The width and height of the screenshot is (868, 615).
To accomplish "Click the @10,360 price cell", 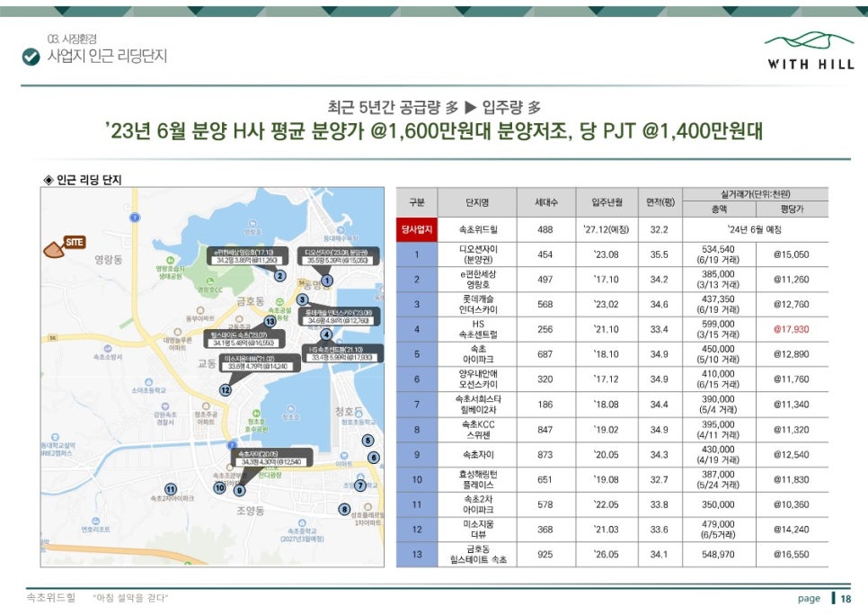I will [792, 504].
